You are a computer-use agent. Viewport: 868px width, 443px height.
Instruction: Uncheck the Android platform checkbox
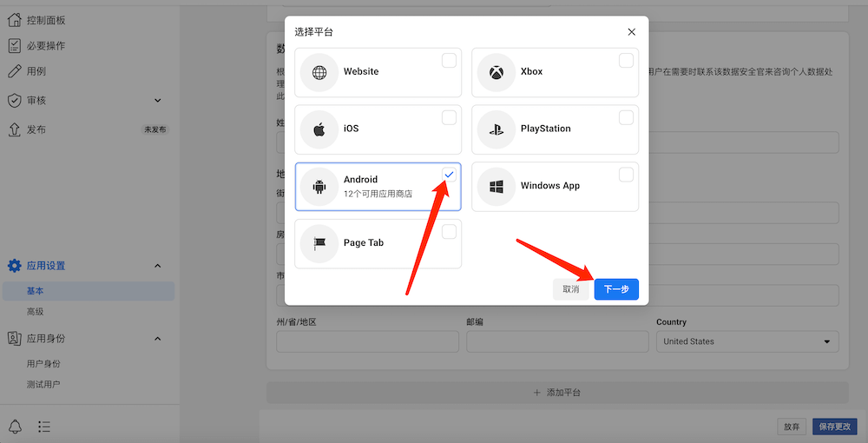coord(449,175)
